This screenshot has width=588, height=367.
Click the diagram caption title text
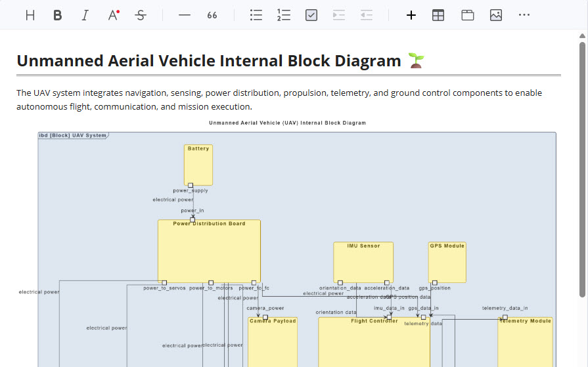pos(287,123)
